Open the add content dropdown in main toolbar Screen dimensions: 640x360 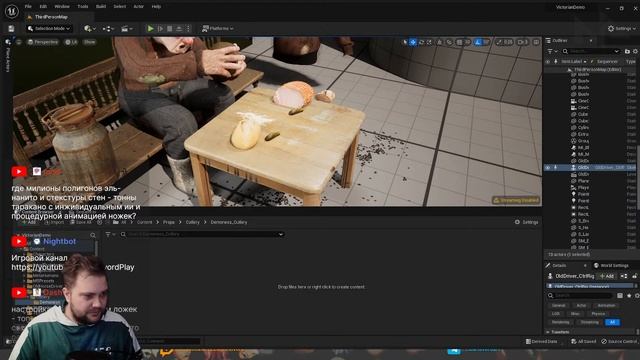pyautogui.click(x=89, y=29)
